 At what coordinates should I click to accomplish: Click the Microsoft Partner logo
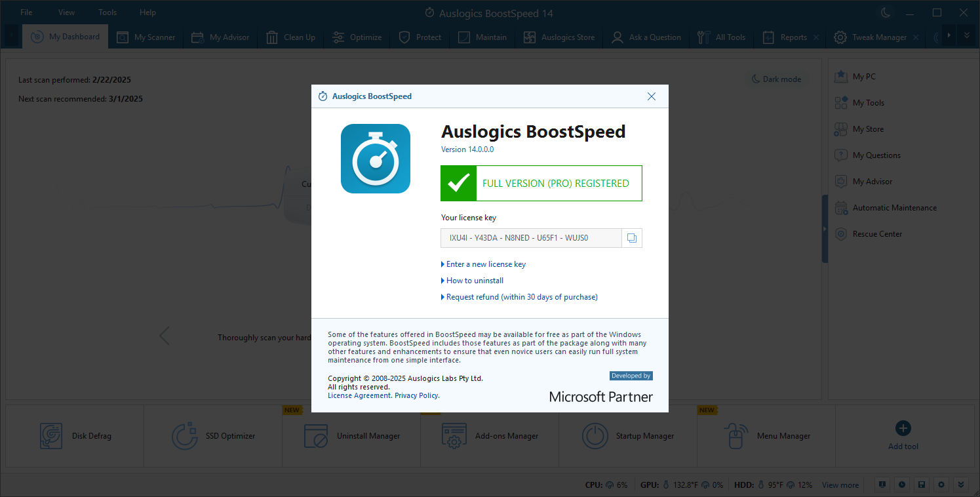click(x=601, y=396)
